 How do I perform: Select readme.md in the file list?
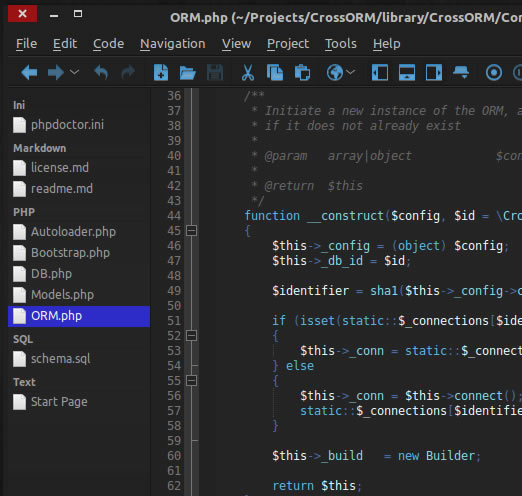(79, 189)
